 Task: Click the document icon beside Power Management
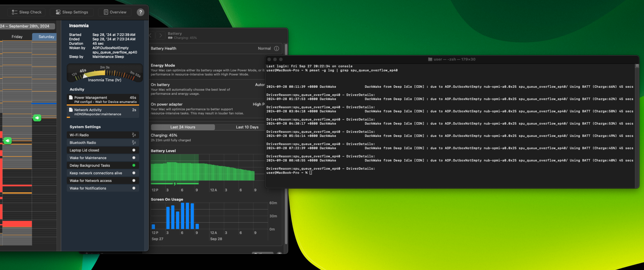tap(71, 97)
